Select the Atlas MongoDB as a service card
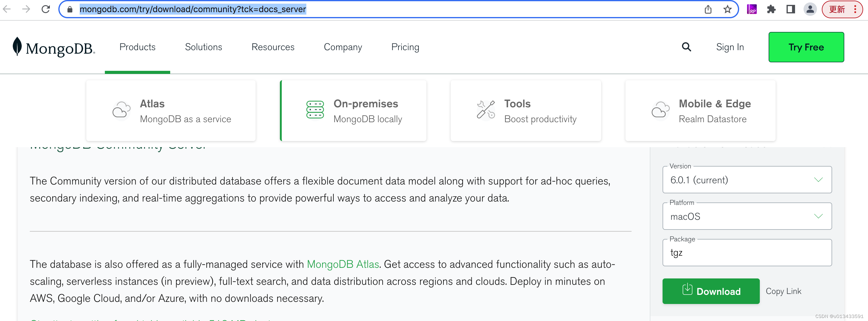 (171, 111)
